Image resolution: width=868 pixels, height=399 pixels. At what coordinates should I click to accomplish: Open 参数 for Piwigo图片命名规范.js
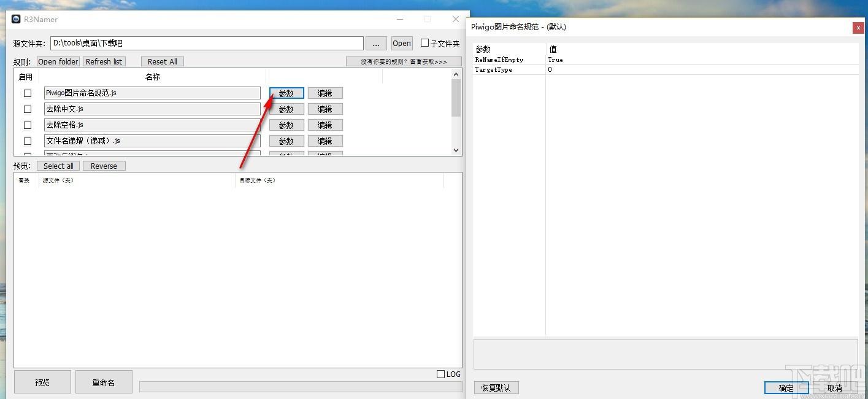pyautogui.click(x=286, y=93)
